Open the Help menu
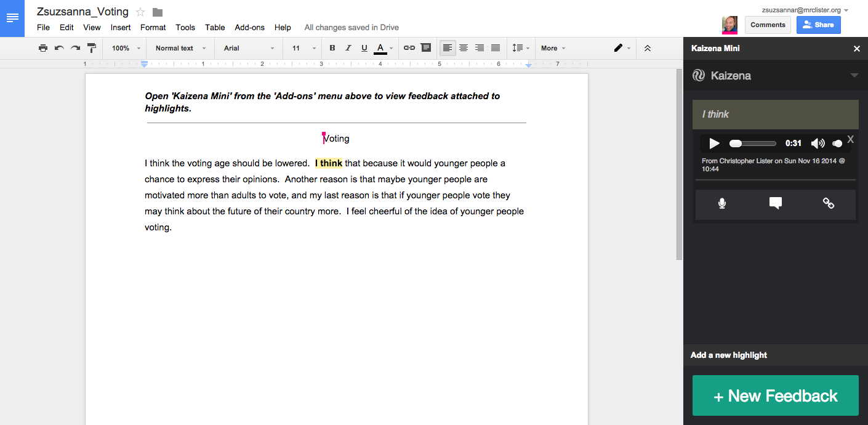This screenshot has height=425, width=868. 283,27
